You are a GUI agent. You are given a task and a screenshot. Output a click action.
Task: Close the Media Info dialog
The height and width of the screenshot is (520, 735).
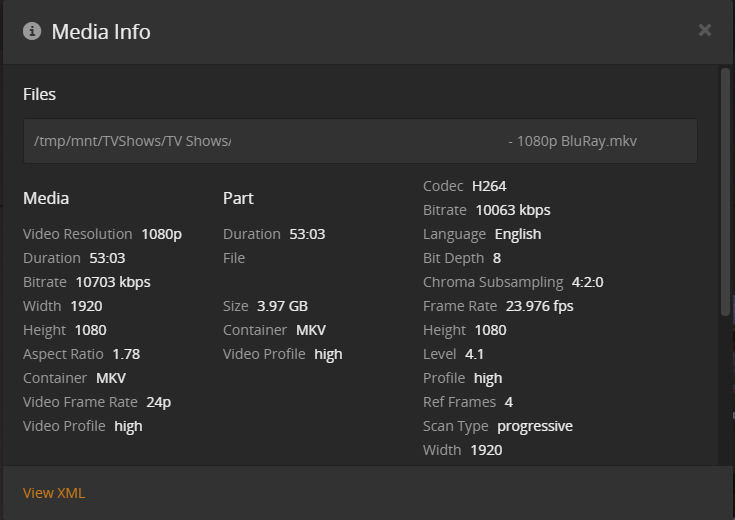click(x=705, y=30)
